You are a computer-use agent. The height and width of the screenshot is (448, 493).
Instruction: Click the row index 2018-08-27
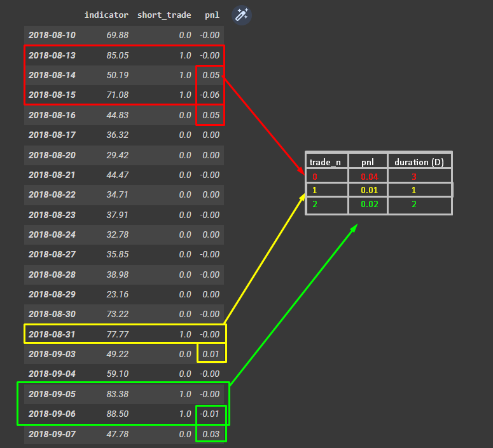click(52, 254)
